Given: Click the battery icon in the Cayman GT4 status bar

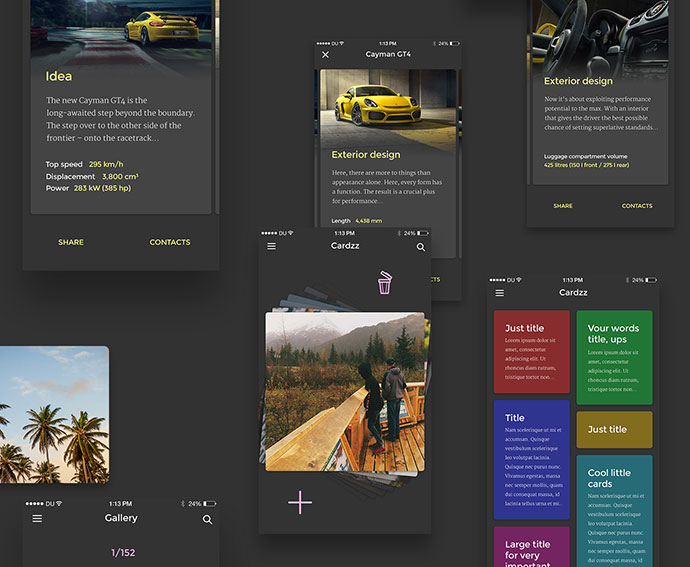Looking at the screenshot, I should 455,44.
